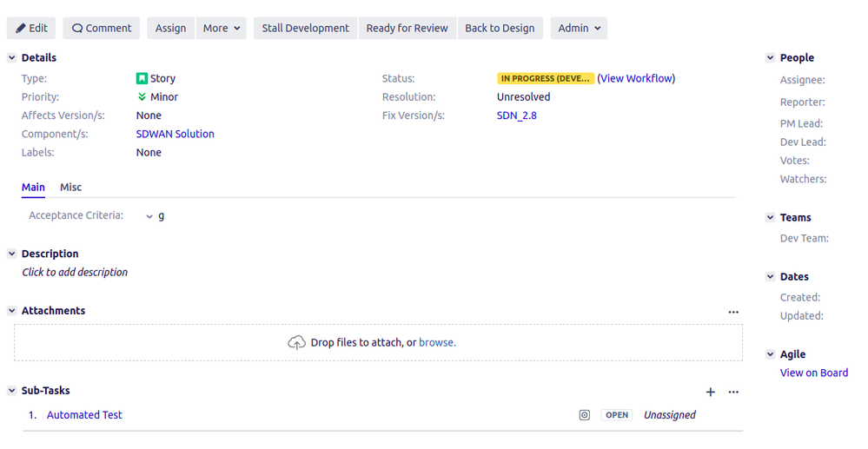The image size is (868, 449).
Task: Collapse the Details section
Action: click(x=11, y=57)
